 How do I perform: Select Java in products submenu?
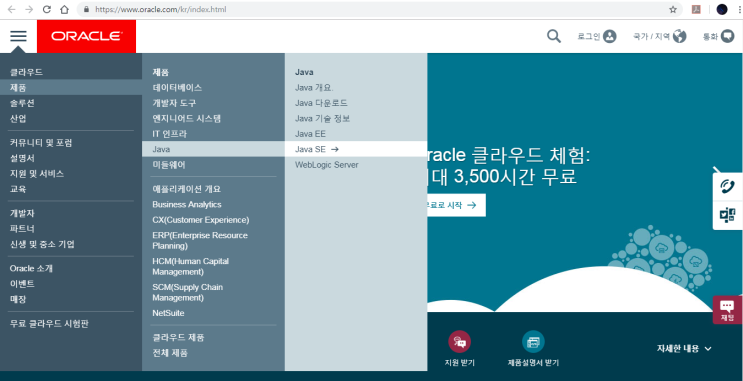[213, 149]
